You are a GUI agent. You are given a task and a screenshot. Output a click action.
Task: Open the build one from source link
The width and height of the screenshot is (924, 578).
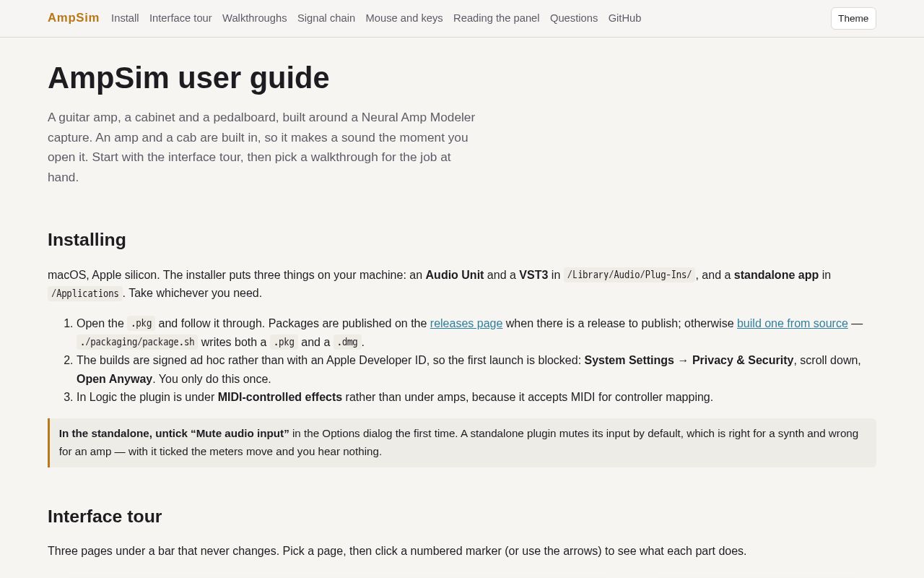[x=793, y=324]
